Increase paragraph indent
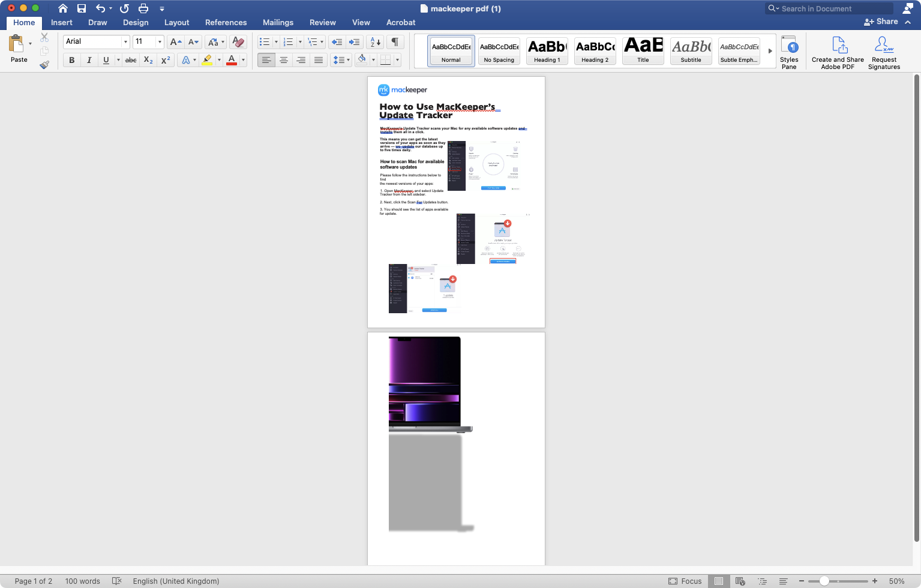The image size is (921, 588). (355, 42)
